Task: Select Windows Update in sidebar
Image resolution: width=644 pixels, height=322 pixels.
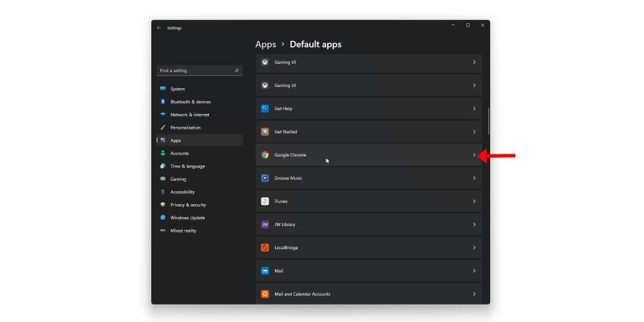Action: pos(187,218)
